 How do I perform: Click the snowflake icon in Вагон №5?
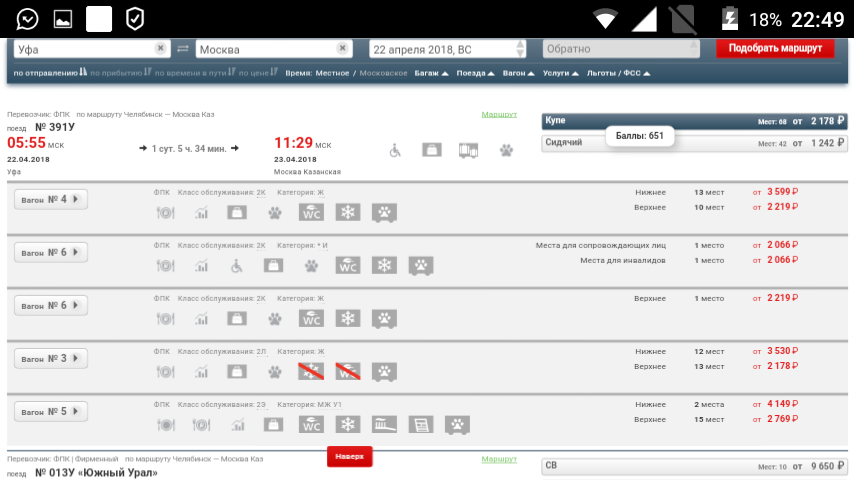coord(349,424)
